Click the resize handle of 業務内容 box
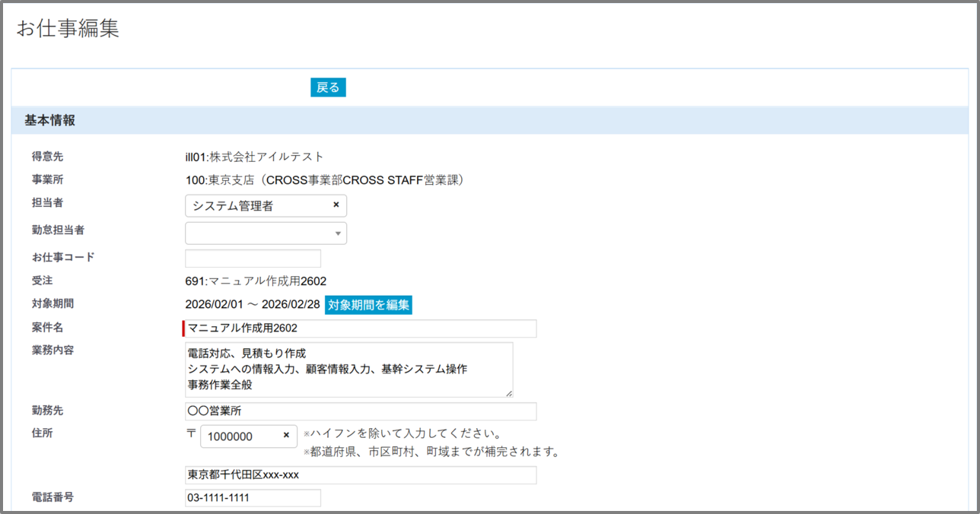 509,392
